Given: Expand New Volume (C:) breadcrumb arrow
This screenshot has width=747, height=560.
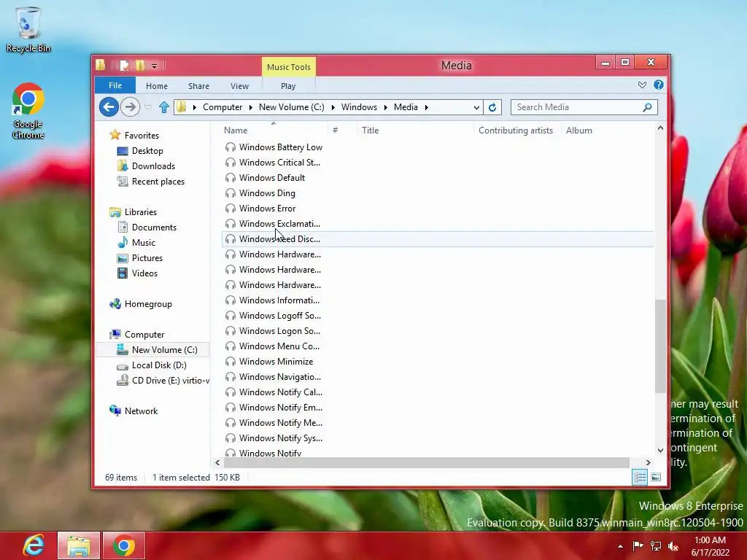Looking at the screenshot, I should tap(333, 107).
